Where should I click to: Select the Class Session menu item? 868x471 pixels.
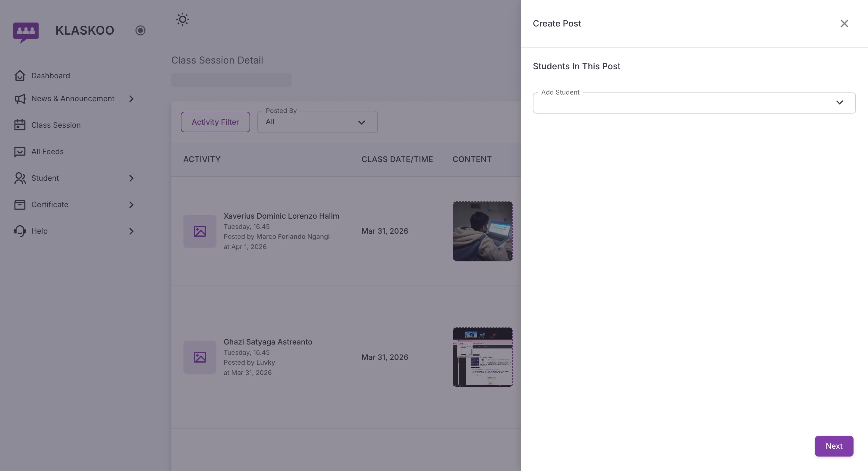pos(55,125)
